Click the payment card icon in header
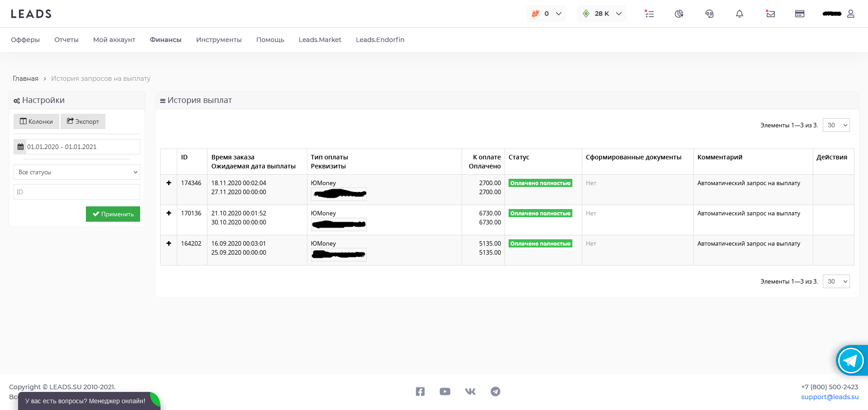The image size is (868, 410). [x=800, y=14]
